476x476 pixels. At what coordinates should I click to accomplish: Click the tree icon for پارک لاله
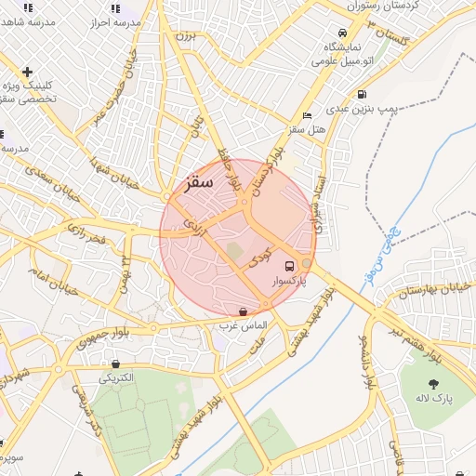pos(433,384)
